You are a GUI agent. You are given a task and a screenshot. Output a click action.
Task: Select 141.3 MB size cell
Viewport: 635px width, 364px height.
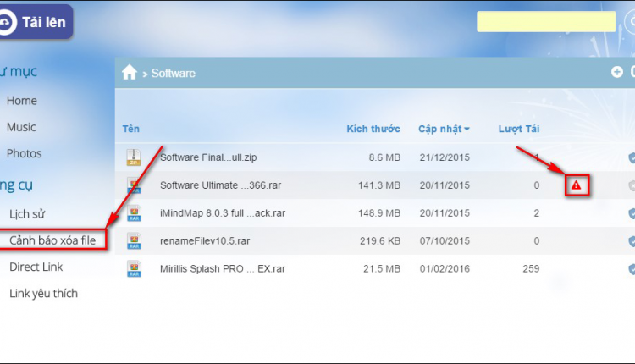(378, 185)
